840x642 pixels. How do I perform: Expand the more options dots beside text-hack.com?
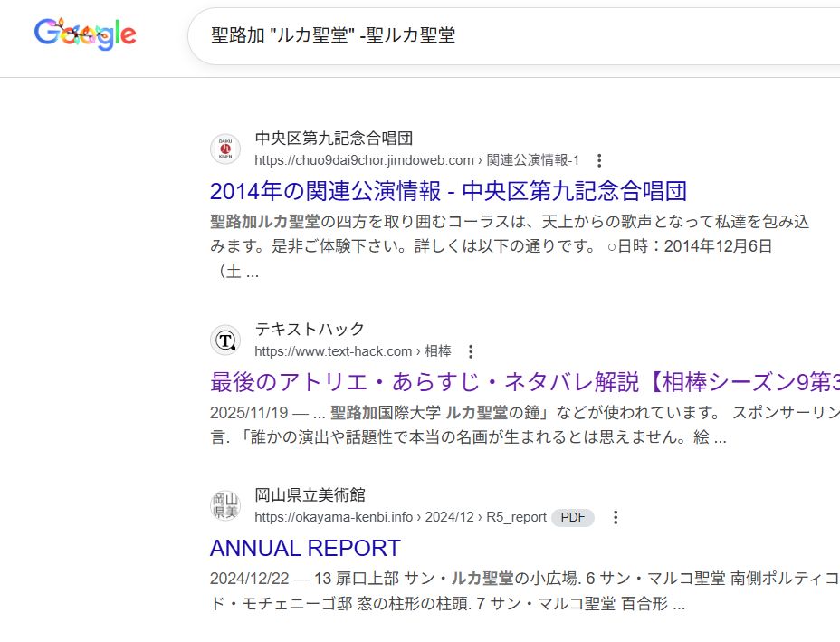tap(470, 351)
